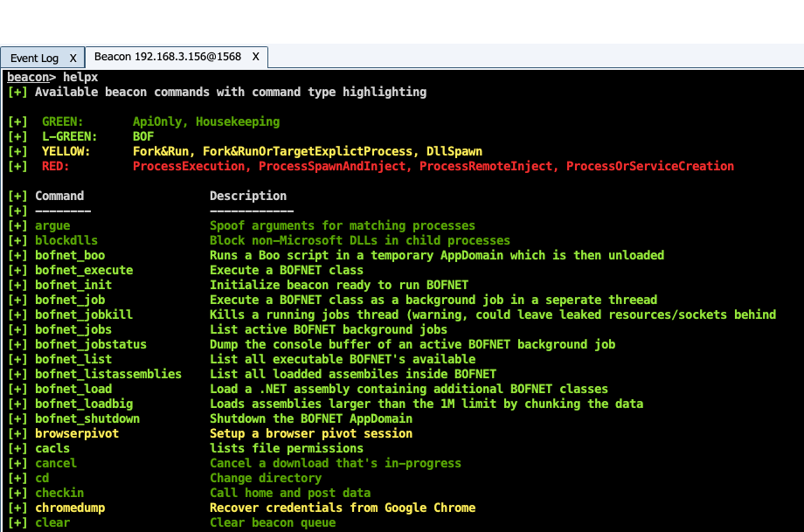Click the checkin command entry
This screenshot has width=804, height=532.
coord(59,492)
